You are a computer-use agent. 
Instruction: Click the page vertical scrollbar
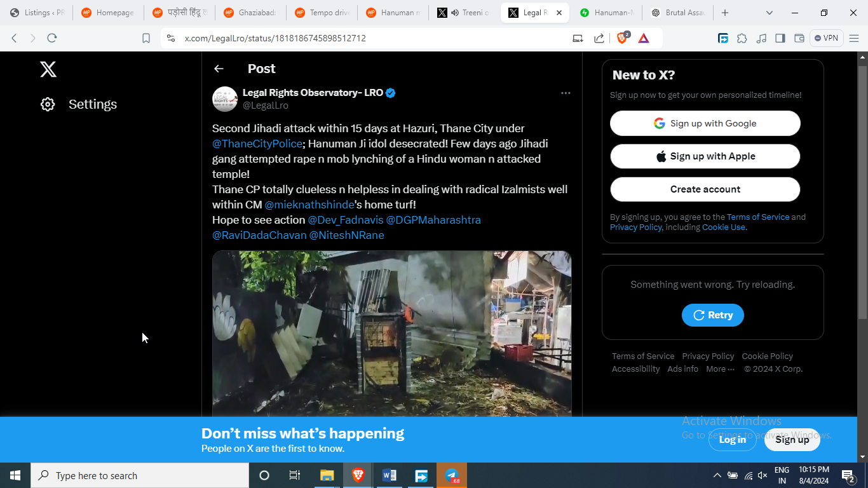862,191
